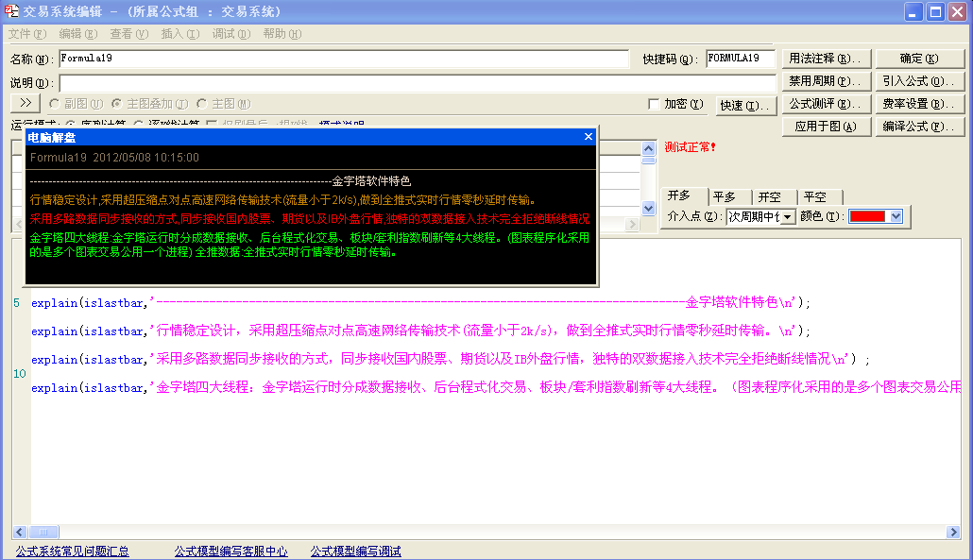Open the 编辑 menu
Image resolution: width=973 pixels, height=560 pixels.
(x=78, y=33)
